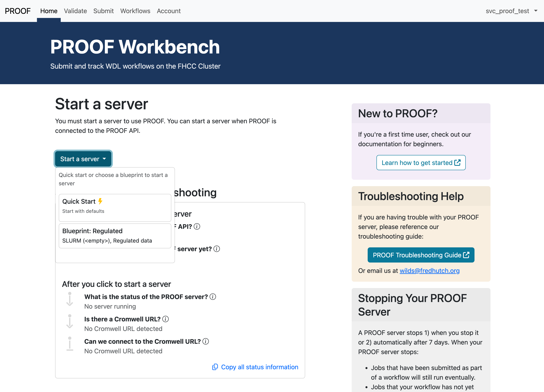Collapse the Start a server dropdown
544x392 pixels.
pos(83,159)
